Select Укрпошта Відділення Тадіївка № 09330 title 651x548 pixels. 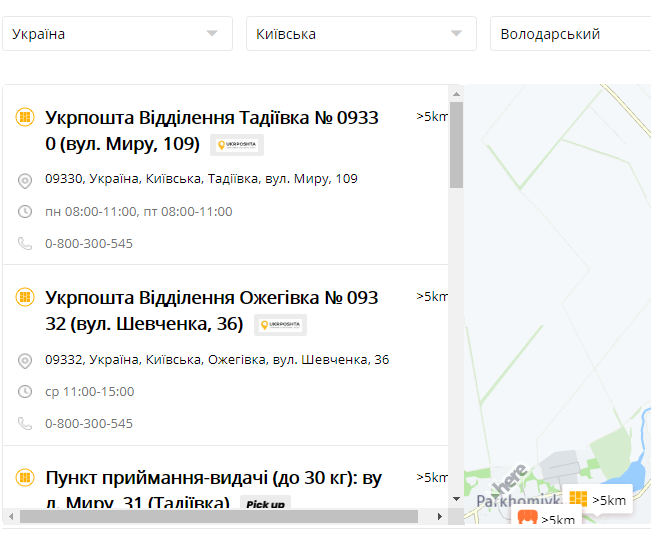(212, 131)
